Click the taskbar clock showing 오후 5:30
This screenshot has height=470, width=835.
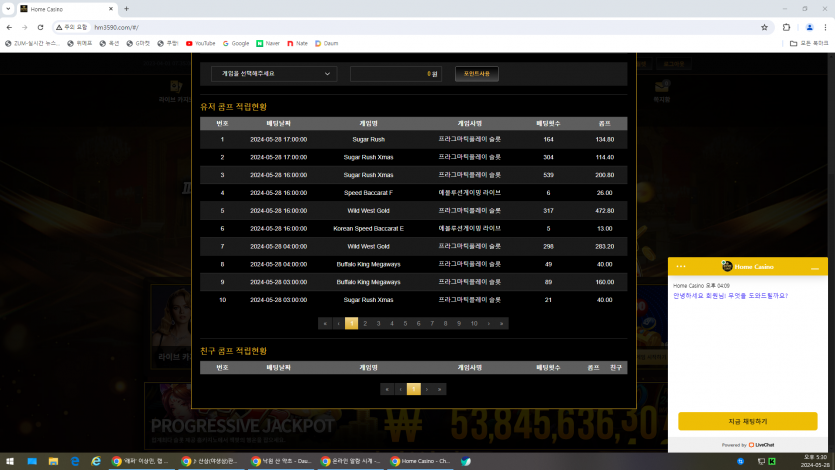tap(815, 461)
